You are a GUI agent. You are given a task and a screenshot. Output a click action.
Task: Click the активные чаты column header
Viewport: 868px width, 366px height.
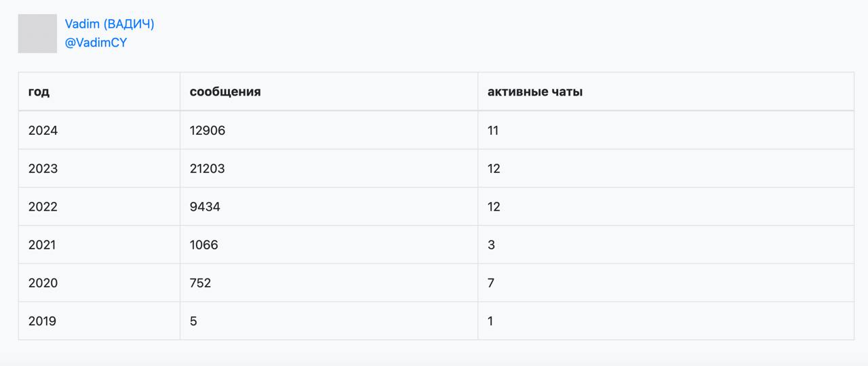click(534, 91)
